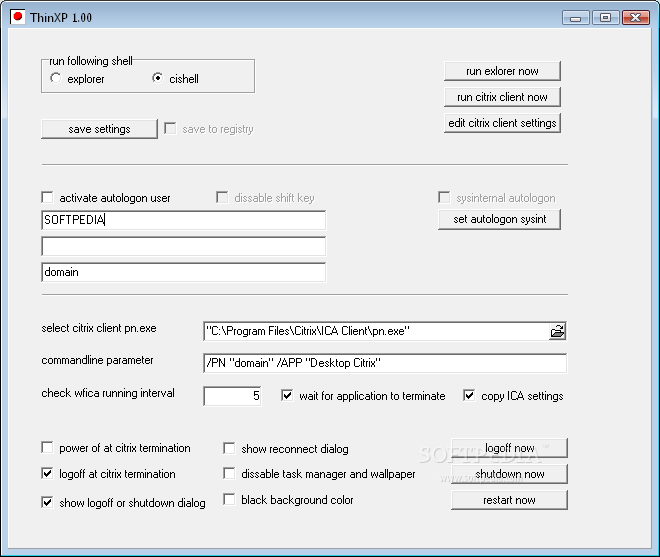Viewport: 660px width, 557px height.
Task: Focus the SOFTPEDIA username field
Action: coord(184,220)
